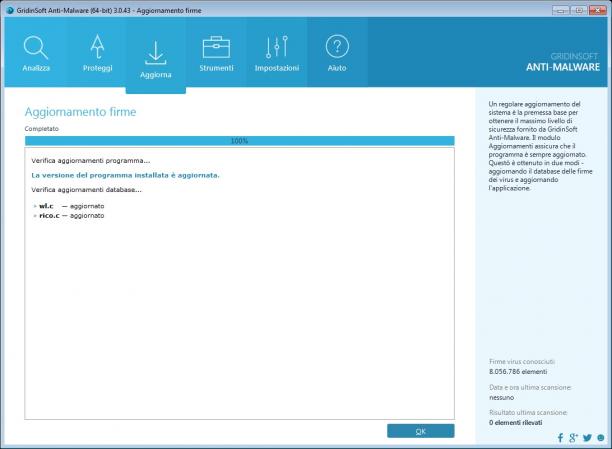Open the Twitter bird icon
This screenshot has width=612, height=449.
[587, 438]
